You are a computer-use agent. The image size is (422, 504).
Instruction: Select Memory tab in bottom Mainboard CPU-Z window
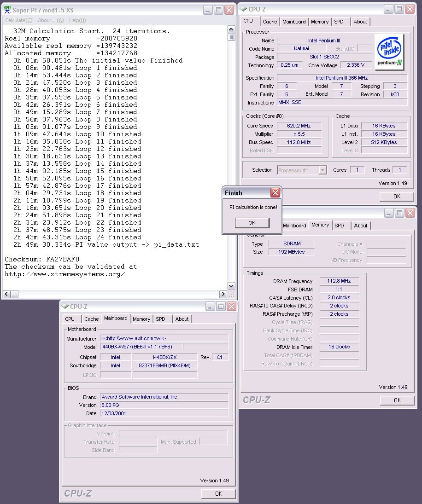point(141,319)
